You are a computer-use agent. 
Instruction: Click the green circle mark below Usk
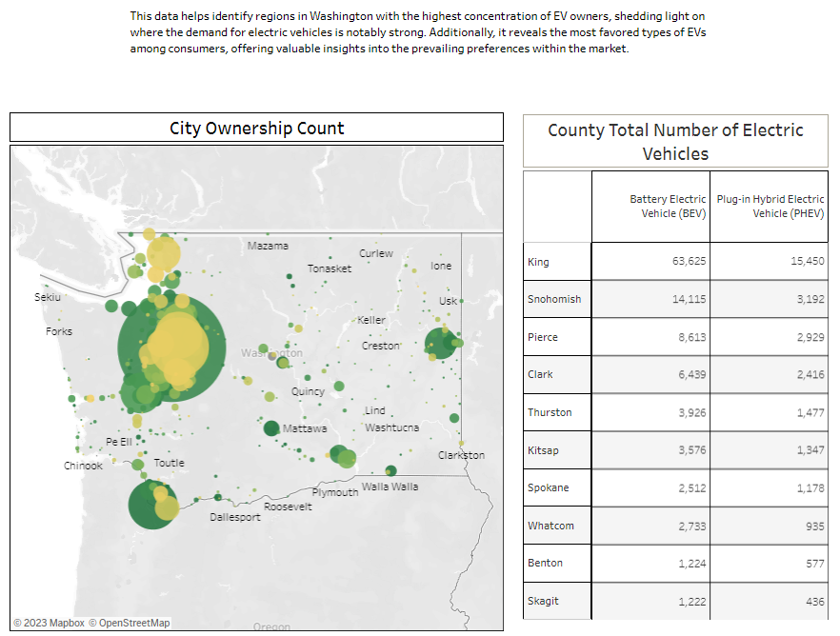tap(440, 343)
